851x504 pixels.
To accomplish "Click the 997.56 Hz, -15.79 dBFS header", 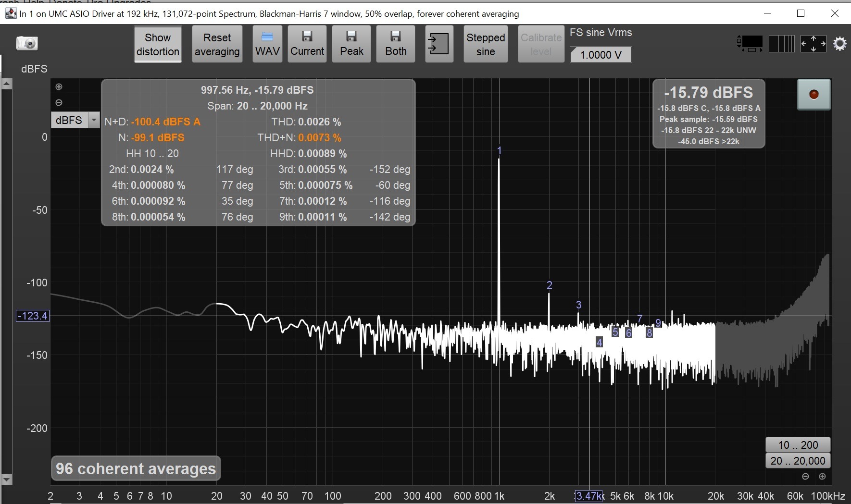I will [x=257, y=90].
